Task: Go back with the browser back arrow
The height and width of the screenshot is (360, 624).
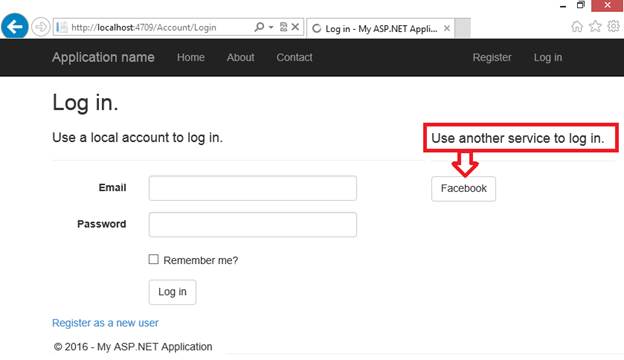Action: [x=15, y=27]
